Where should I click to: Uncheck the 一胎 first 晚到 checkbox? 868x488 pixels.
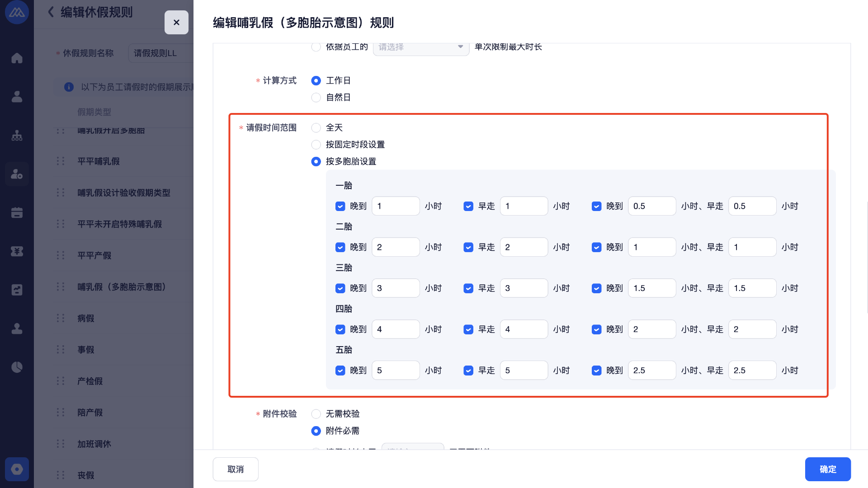tap(340, 206)
